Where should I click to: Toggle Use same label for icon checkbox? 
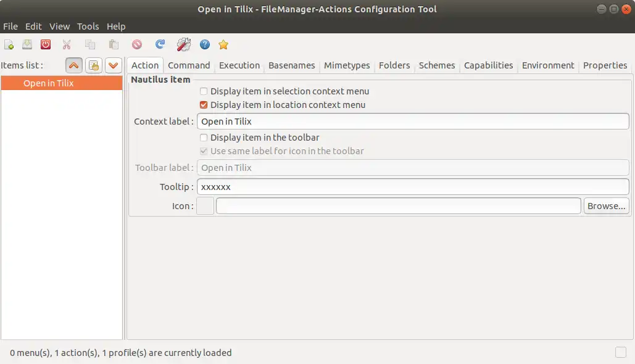point(204,151)
